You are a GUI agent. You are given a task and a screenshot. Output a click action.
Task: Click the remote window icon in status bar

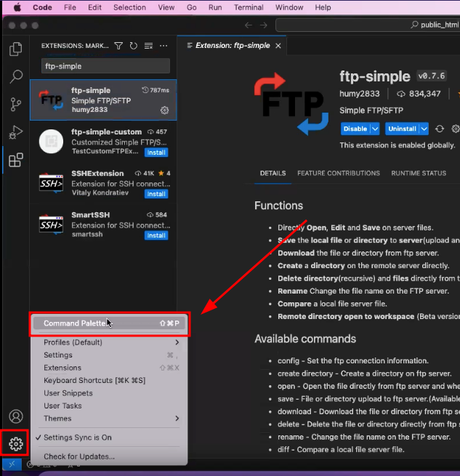pos(12,464)
